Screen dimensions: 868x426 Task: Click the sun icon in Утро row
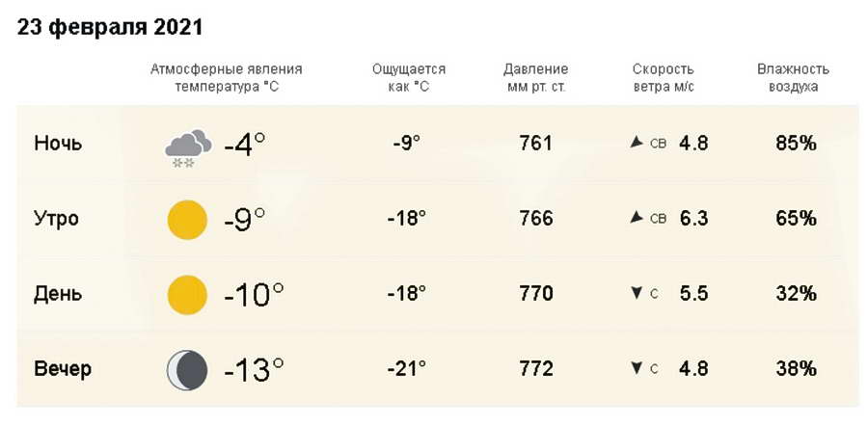(x=187, y=219)
